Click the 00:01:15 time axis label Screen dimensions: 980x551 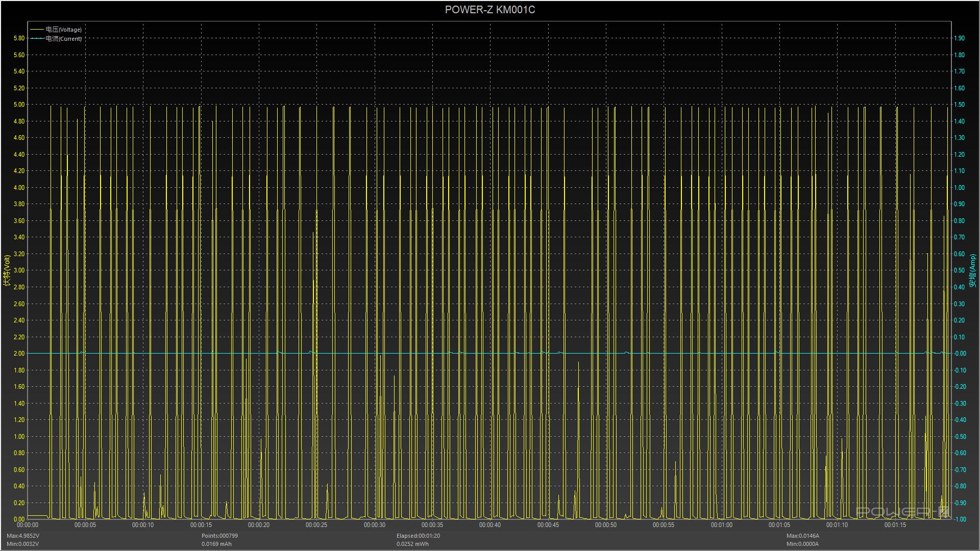pyautogui.click(x=895, y=525)
